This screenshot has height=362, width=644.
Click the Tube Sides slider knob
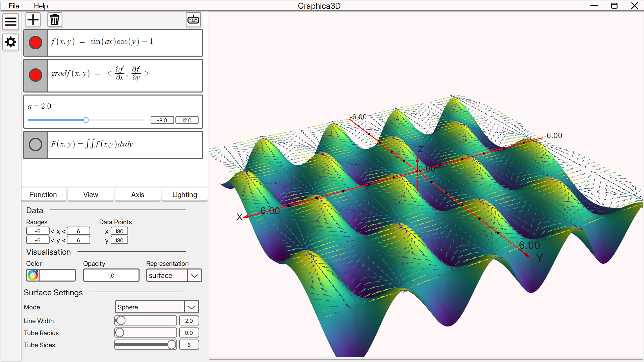[172, 345]
